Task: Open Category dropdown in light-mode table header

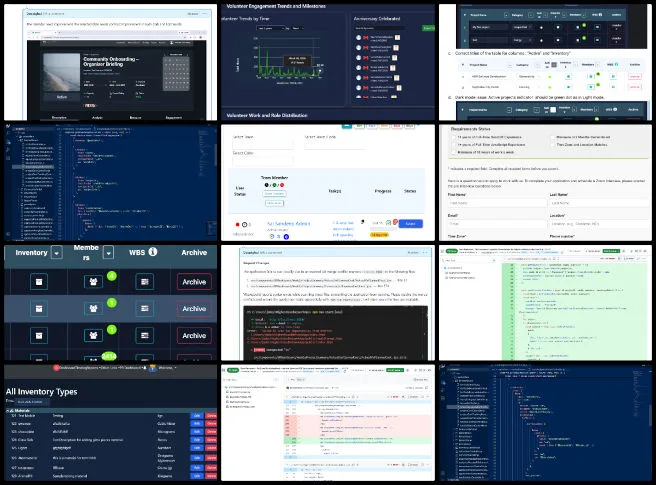Action: coord(538,65)
